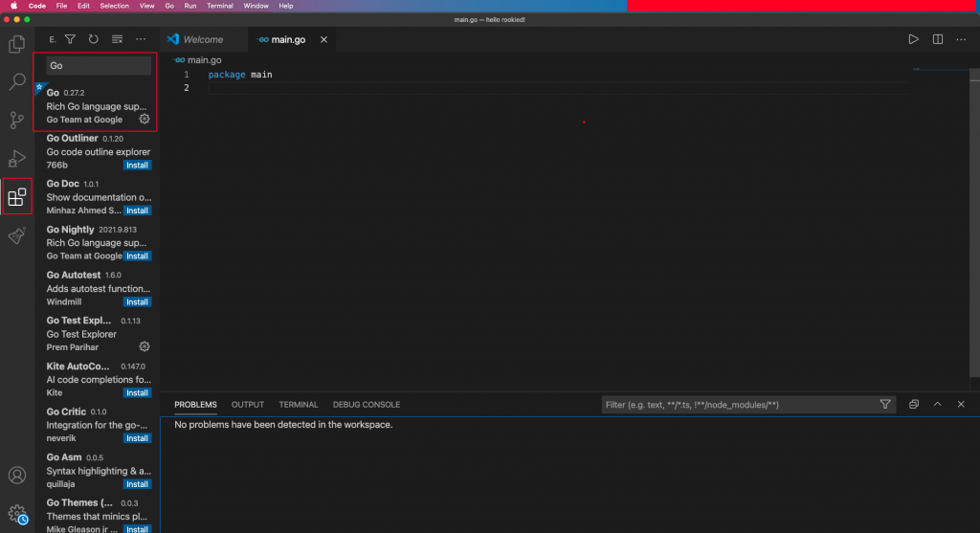This screenshot has height=533, width=980.
Task: Switch to the TERMINAL panel tab
Action: point(299,404)
